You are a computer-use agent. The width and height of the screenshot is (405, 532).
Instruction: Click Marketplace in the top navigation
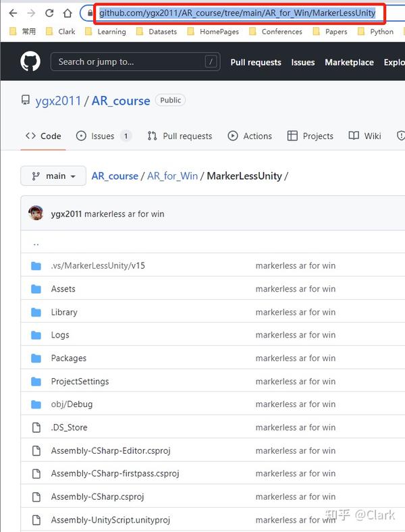click(x=349, y=62)
